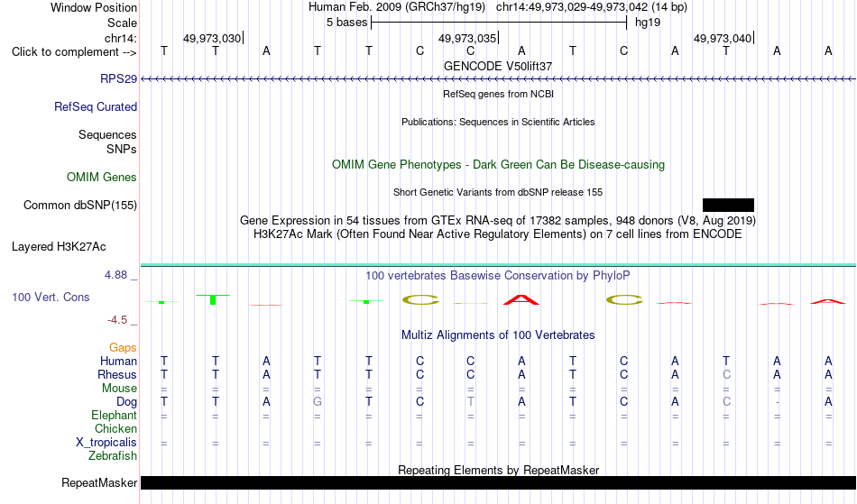Viewport: 857px width, 504px height.
Task: Click the RPS29 gene label
Action: tap(118, 78)
